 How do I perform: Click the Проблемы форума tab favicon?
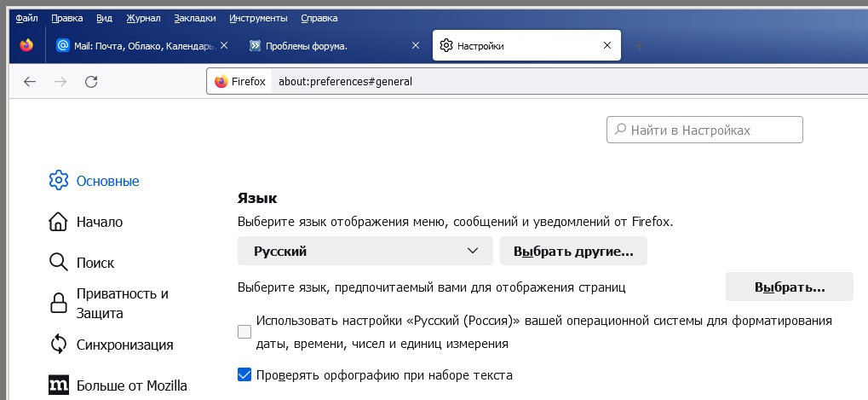[x=255, y=45]
